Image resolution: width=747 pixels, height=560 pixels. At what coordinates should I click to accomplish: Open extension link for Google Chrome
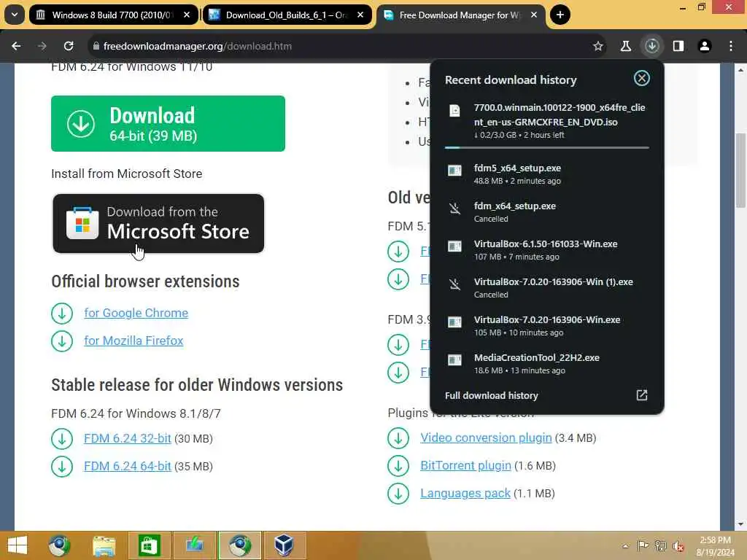[x=136, y=313]
